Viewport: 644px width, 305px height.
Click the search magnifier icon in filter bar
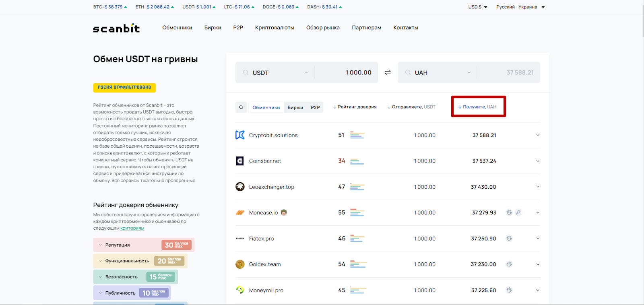241,107
